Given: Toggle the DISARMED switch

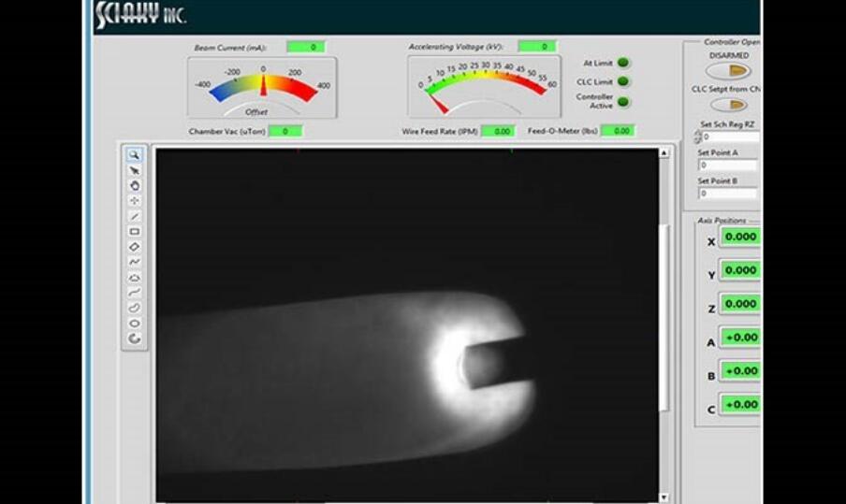Looking at the screenshot, I should click(729, 71).
